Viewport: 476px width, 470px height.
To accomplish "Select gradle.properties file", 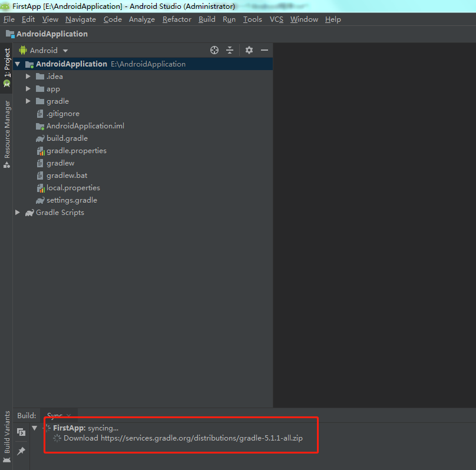I will click(76, 151).
